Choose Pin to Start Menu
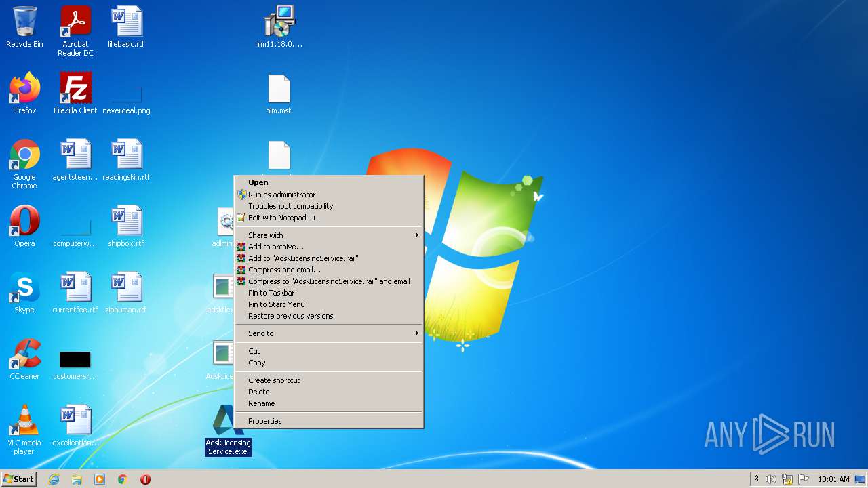868x488 pixels. 329,304
